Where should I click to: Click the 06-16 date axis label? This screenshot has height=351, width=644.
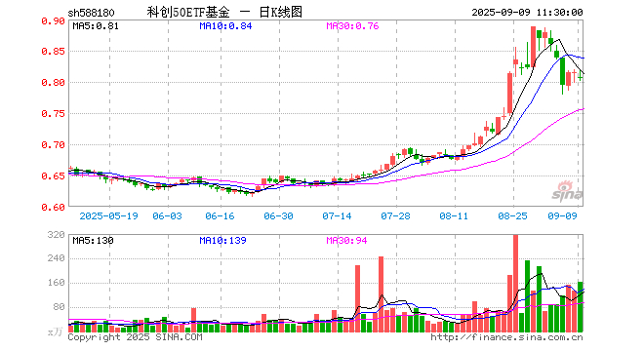point(220,215)
